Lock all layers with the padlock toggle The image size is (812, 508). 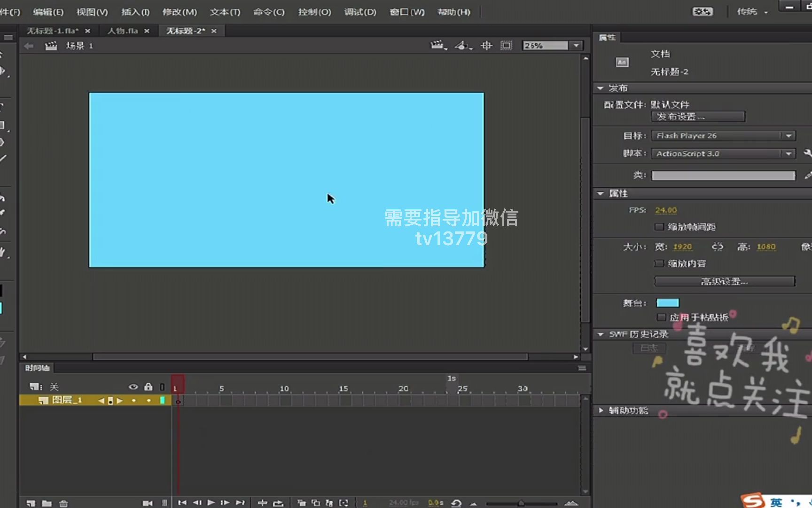(148, 387)
